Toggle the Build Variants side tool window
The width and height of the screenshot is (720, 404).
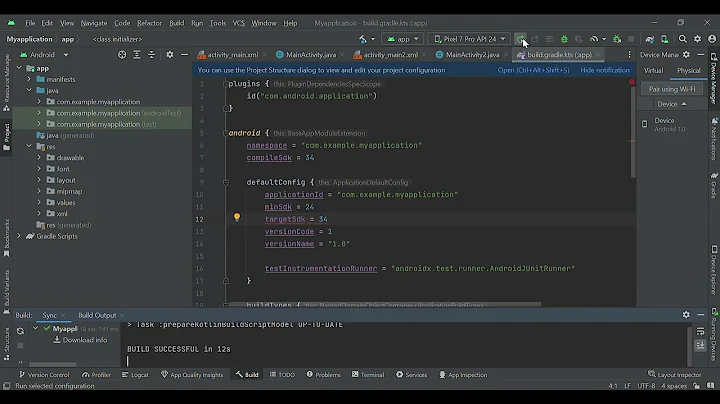(x=6, y=292)
